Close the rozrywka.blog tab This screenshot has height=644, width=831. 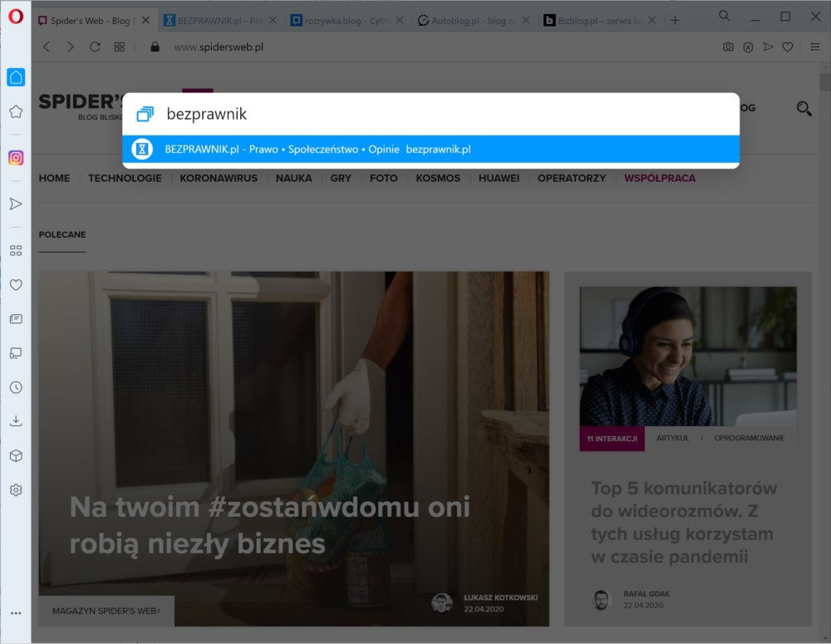(x=400, y=20)
